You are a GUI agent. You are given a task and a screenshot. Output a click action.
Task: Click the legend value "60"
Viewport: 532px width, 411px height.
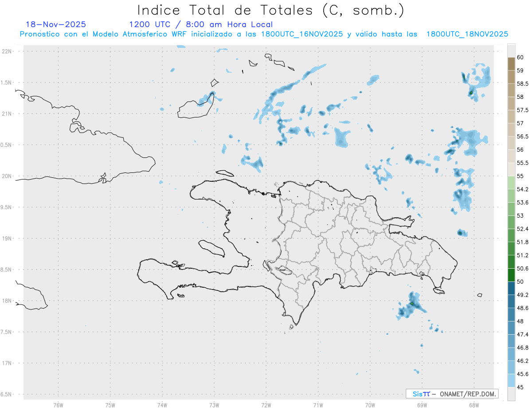tap(520, 57)
